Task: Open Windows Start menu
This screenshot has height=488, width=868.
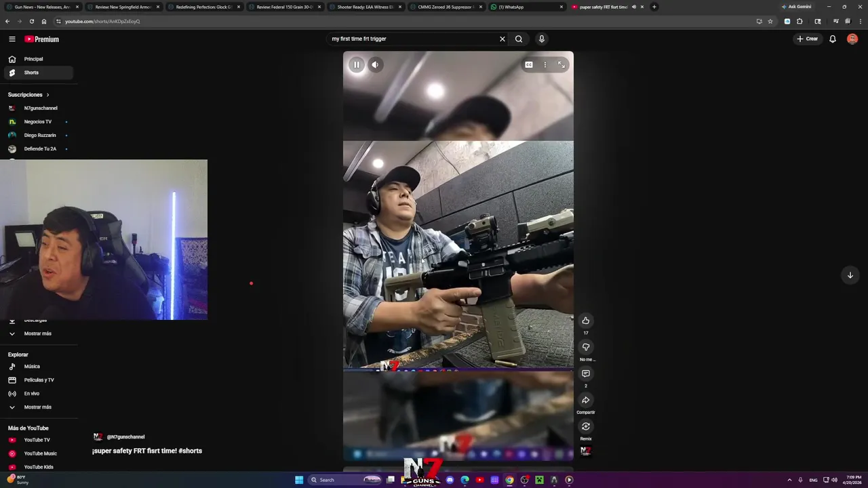Action: click(x=299, y=480)
